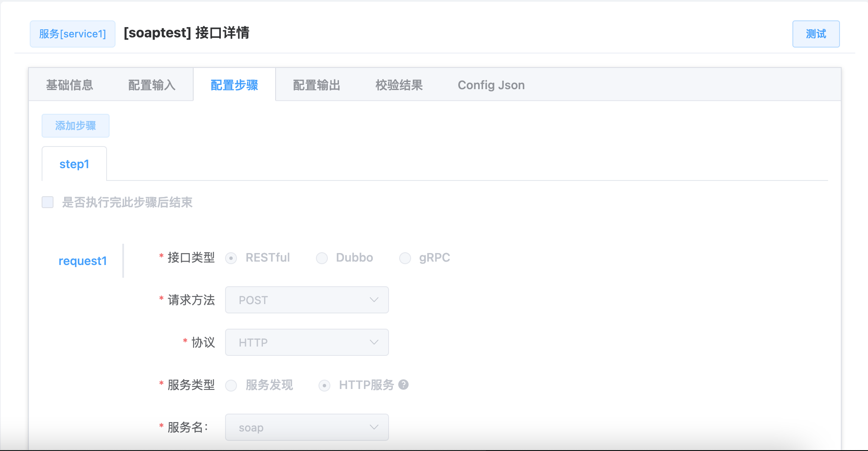
Task: Open the 请求方法 POST dropdown
Action: 307,300
